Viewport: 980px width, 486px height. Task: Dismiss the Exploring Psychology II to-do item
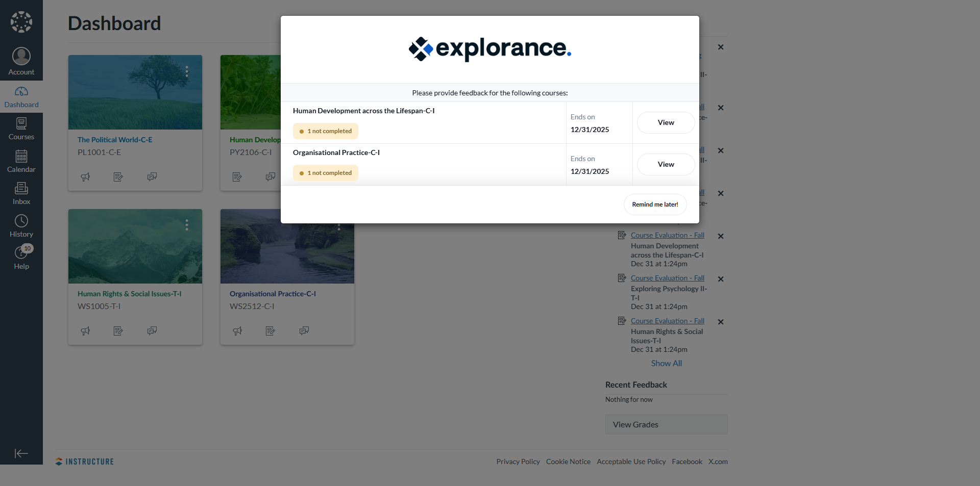coord(721,279)
